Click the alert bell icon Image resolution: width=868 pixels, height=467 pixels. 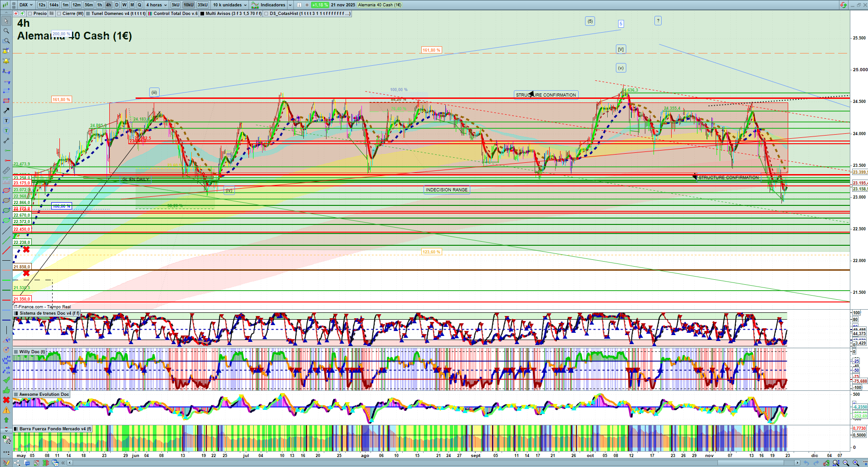click(6, 61)
